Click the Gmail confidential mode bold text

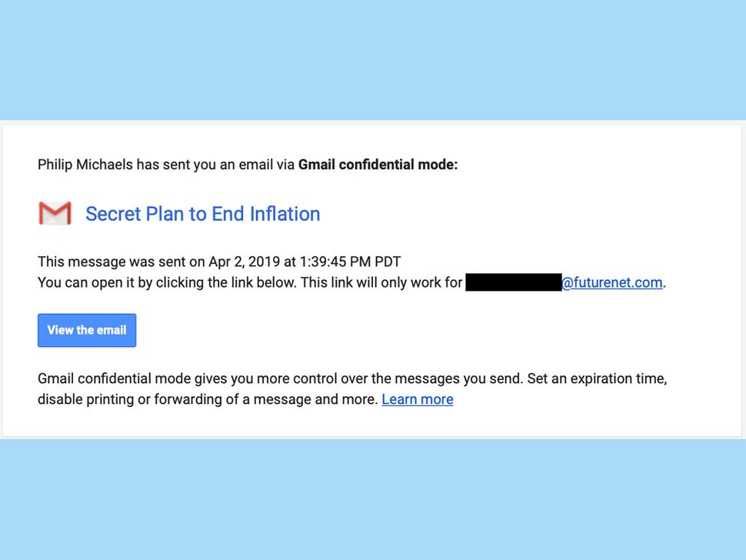[x=377, y=164]
